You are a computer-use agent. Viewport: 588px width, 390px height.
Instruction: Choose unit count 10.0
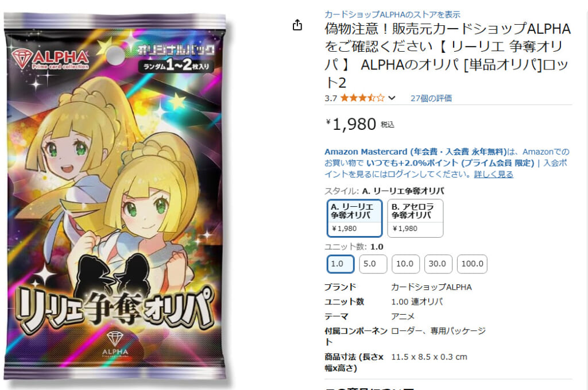tap(405, 264)
